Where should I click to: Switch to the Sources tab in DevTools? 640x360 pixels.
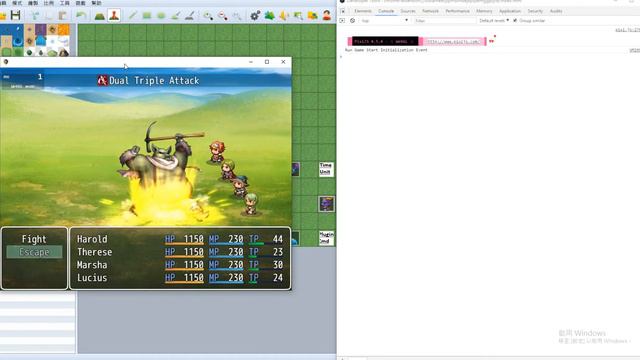(408, 11)
